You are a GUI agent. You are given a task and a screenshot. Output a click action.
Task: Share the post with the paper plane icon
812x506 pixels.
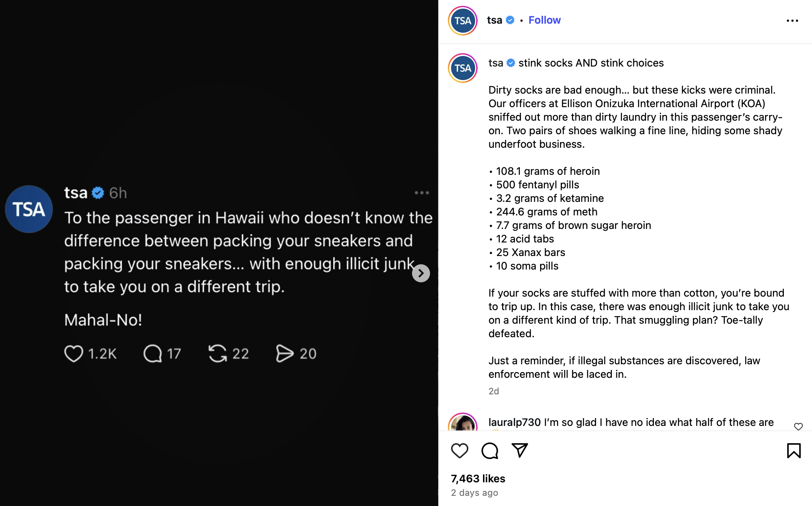tap(520, 450)
